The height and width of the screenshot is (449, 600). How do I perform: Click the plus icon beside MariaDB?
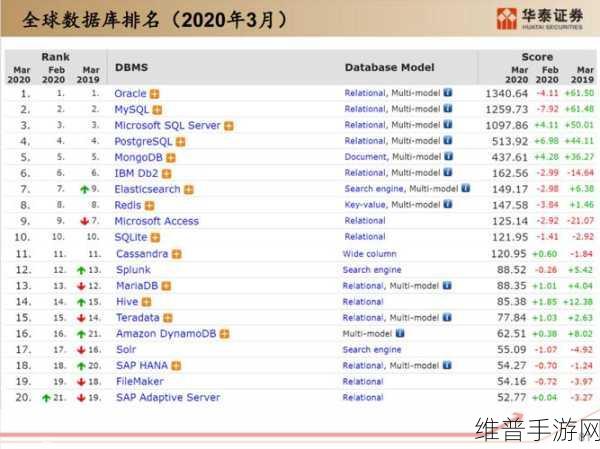click(166, 286)
